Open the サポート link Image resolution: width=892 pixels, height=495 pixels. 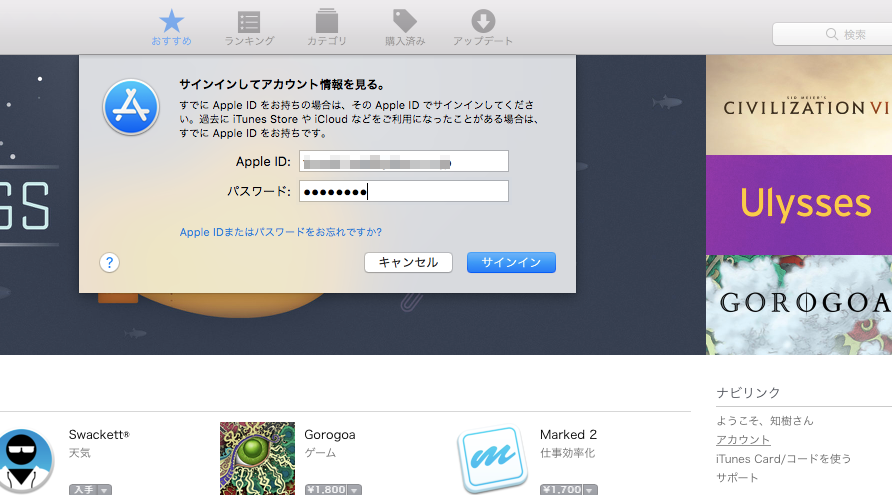click(737, 477)
